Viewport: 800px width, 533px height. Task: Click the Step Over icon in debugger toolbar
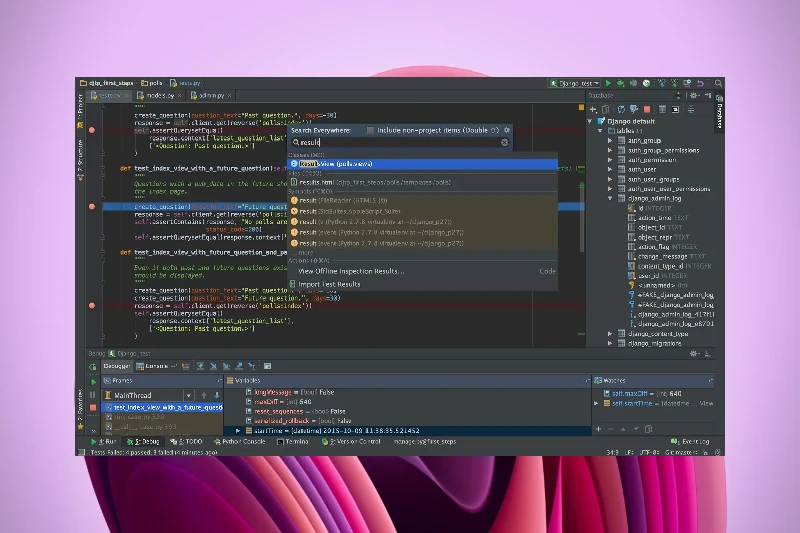coord(201,366)
